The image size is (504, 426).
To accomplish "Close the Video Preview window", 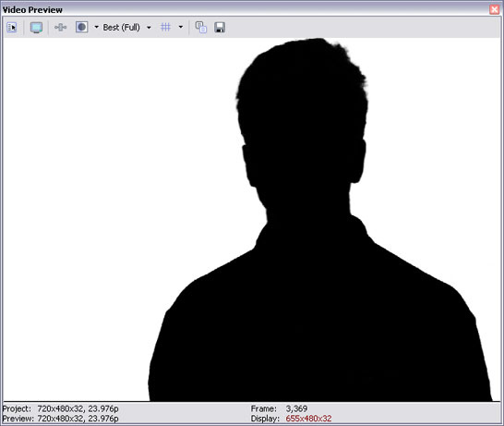I will 495,9.
